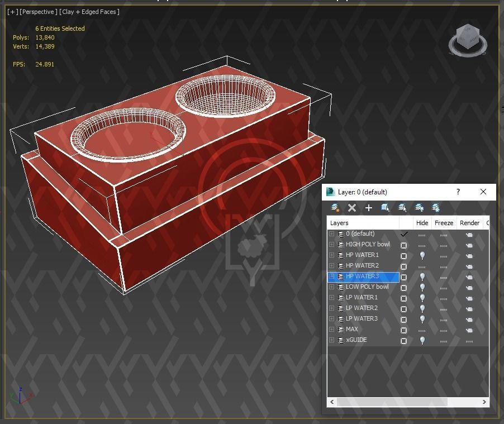Viewport: 504px width, 424px height.
Task: Click the Hide column header
Action: coord(422,223)
